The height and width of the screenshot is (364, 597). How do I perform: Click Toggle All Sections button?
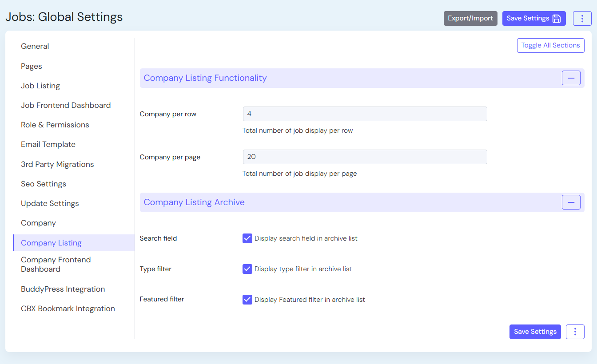(x=550, y=45)
